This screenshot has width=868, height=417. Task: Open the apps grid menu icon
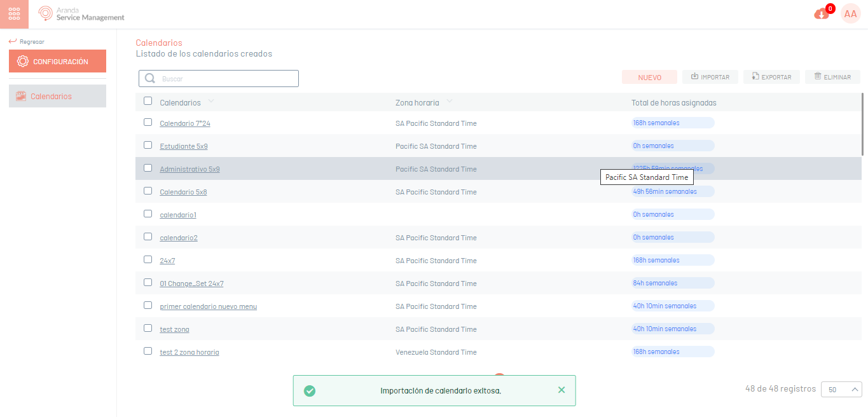14,13
